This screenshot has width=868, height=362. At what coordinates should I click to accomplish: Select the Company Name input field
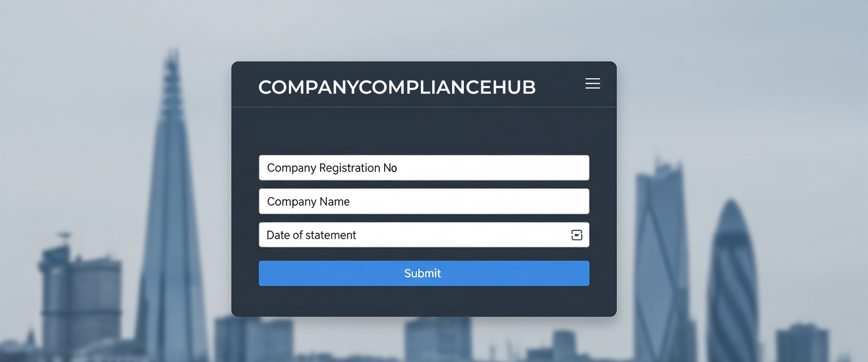424,201
